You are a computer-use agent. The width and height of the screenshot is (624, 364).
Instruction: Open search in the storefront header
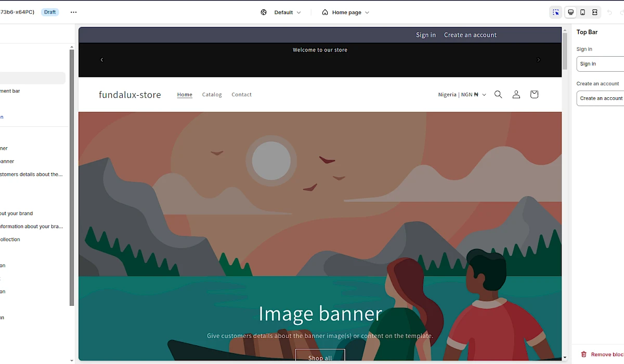498,94
